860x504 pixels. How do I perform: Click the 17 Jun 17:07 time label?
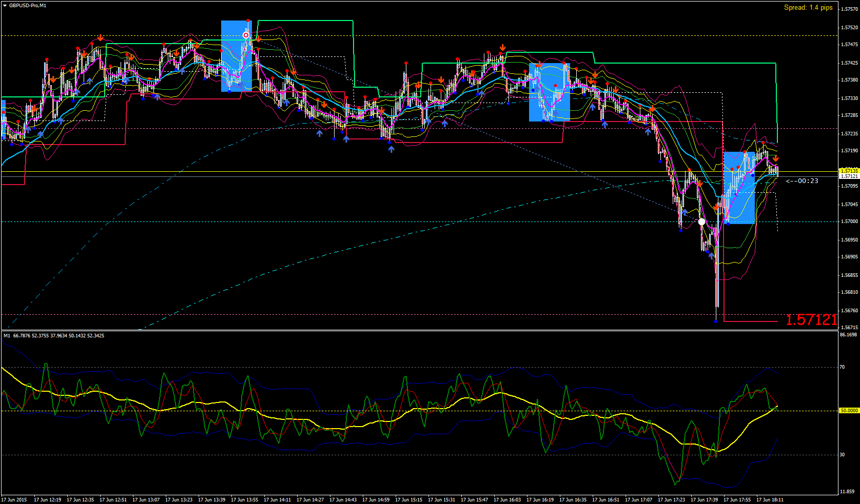[639, 499]
